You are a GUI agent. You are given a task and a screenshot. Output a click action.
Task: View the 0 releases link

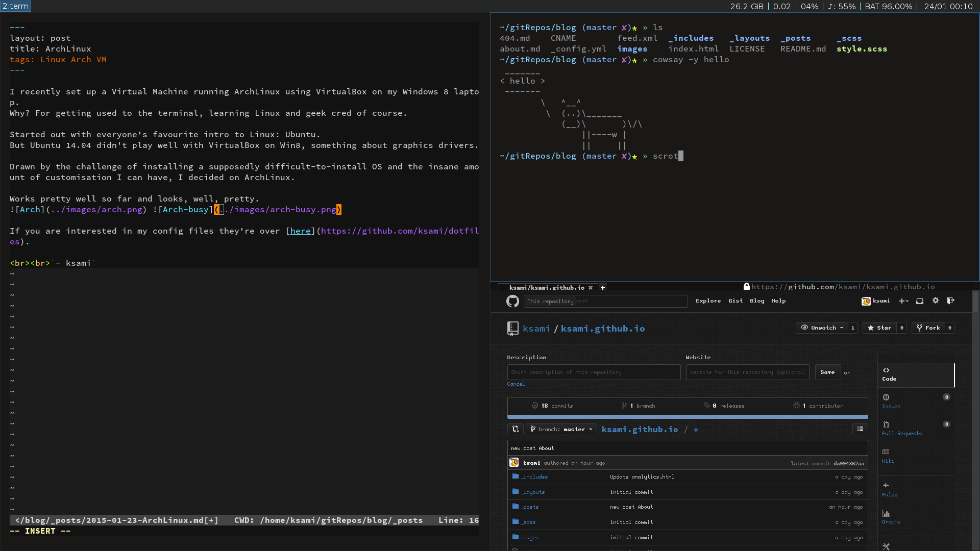click(x=724, y=406)
